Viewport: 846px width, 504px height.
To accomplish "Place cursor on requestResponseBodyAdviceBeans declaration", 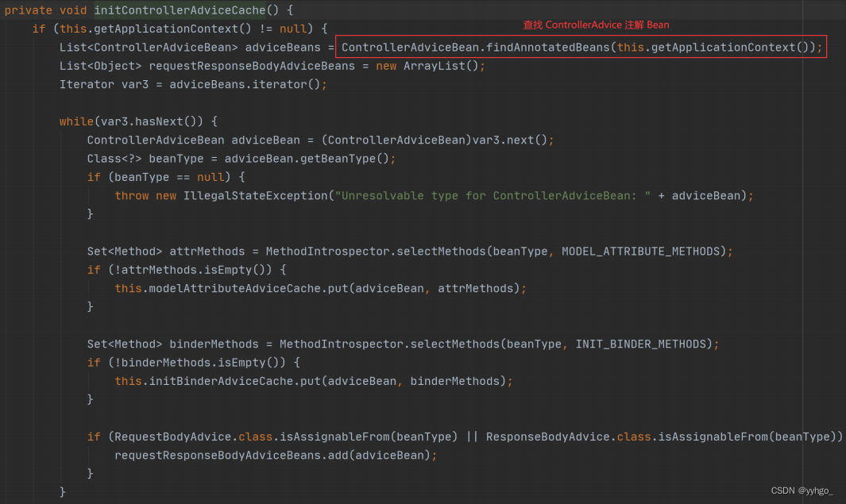I will tap(252, 66).
